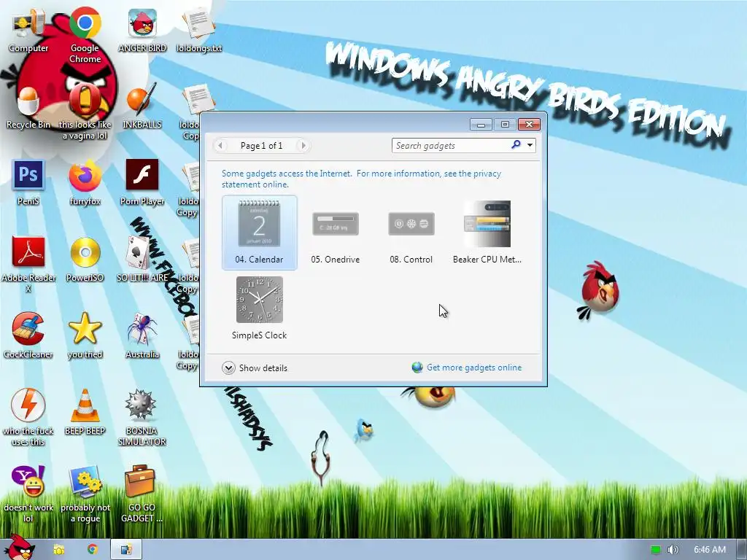
Task: Click the gadget gallery taskbar button
Action: click(126, 550)
